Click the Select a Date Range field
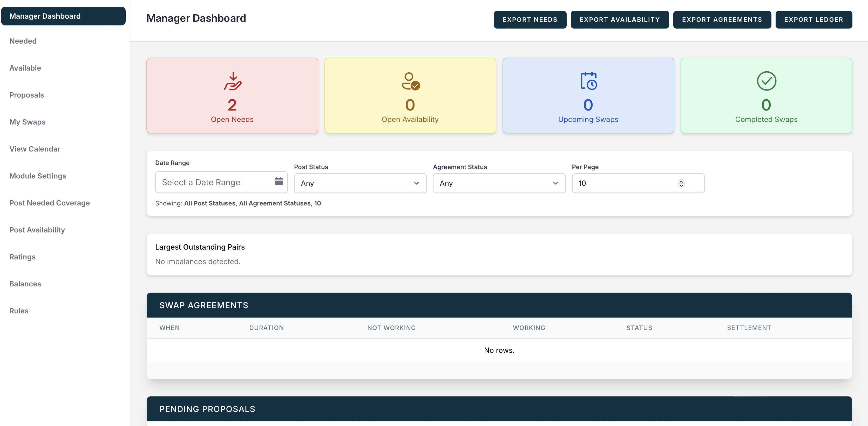The width and height of the screenshot is (868, 426). [x=216, y=182]
